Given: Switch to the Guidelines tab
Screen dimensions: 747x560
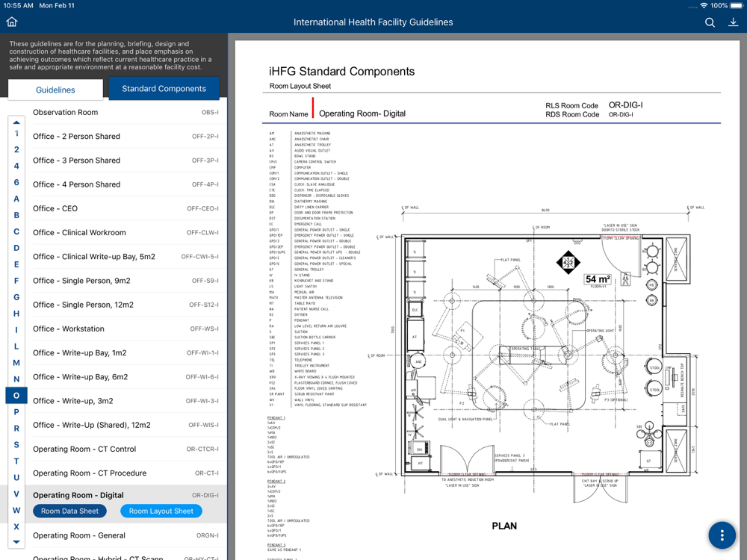Looking at the screenshot, I should coord(55,90).
